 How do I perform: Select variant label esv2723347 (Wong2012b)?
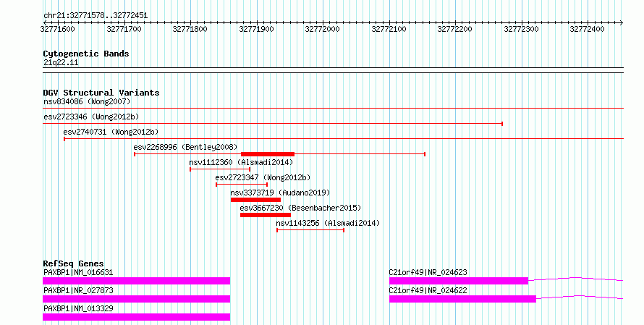pyautogui.click(x=263, y=177)
